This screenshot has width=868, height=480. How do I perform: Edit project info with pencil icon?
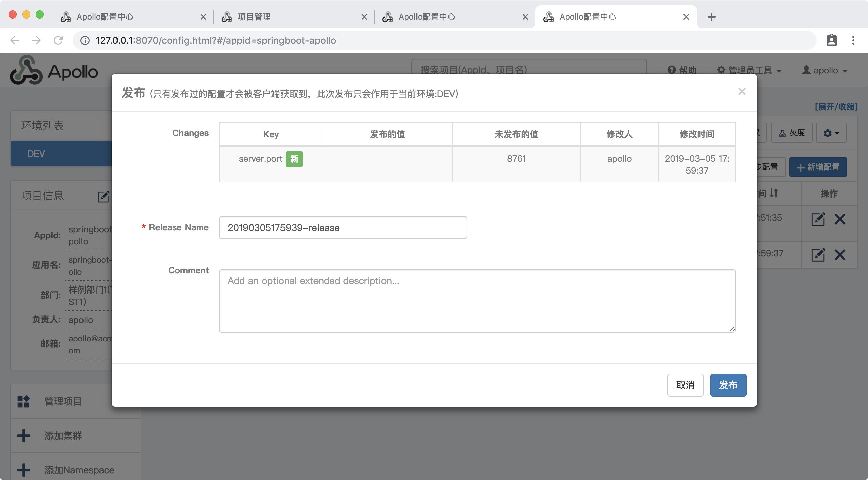pyautogui.click(x=103, y=196)
